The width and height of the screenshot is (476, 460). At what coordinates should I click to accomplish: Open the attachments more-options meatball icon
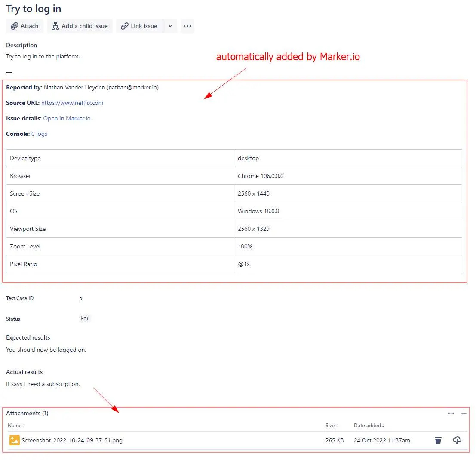coord(451,413)
